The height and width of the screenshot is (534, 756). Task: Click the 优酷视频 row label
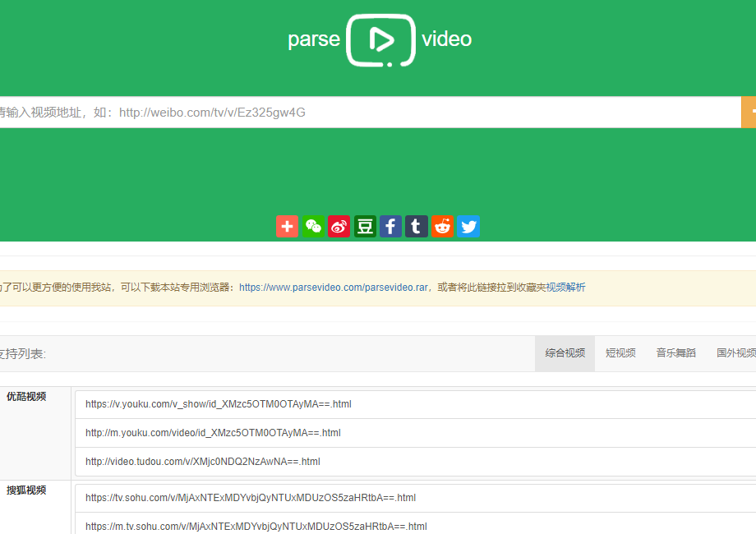tap(26, 397)
